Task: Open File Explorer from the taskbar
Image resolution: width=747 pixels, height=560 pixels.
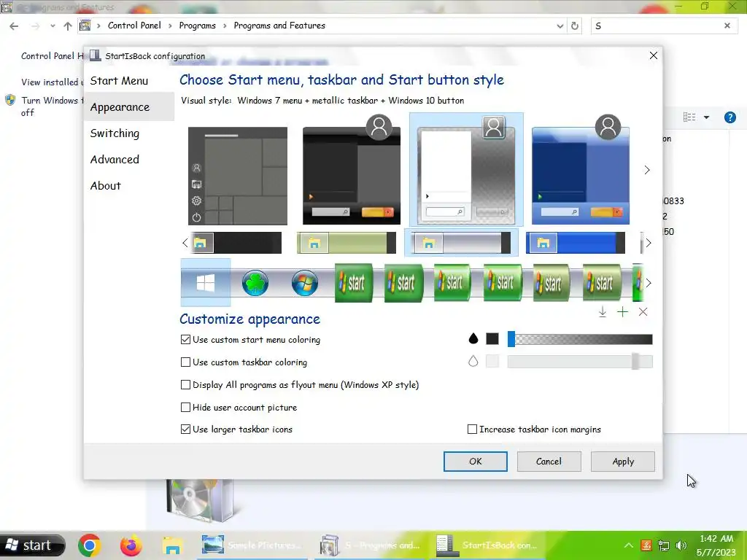Action: [172, 545]
